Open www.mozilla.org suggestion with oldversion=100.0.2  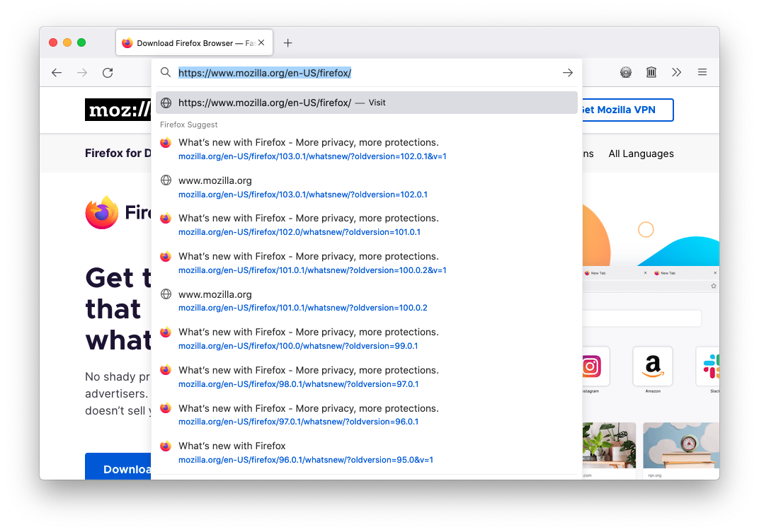pyautogui.click(x=367, y=301)
